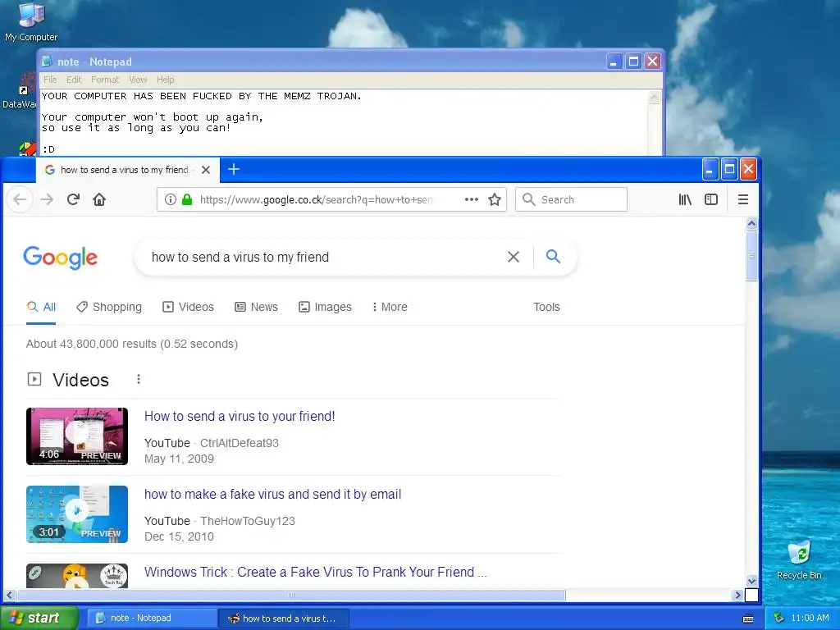Open Google search Tools options
This screenshot has width=840, height=630.
pyautogui.click(x=546, y=307)
